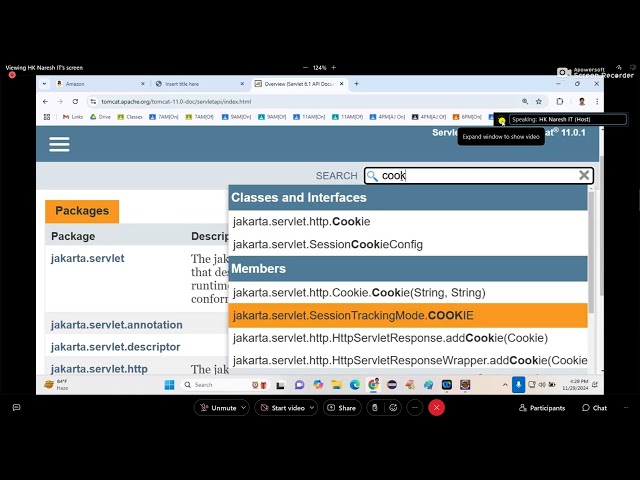Open a new browser tab with plus
Viewport: 640px width, 480px height.
(356, 84)
